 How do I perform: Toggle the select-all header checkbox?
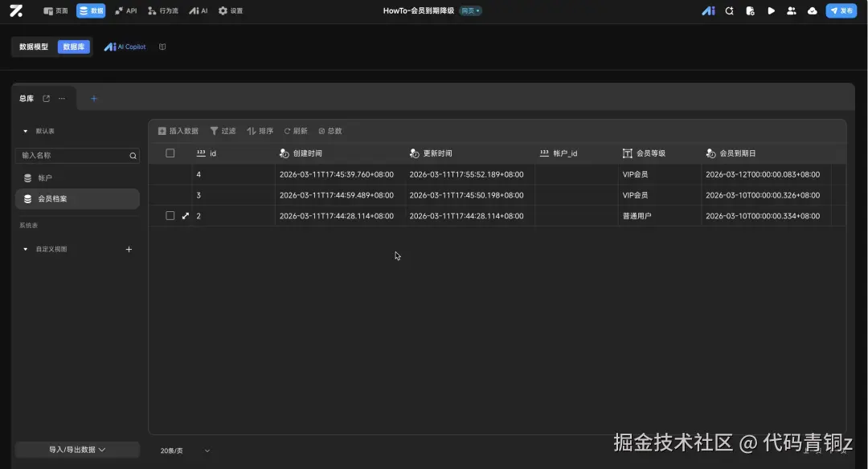click(170, 153)
